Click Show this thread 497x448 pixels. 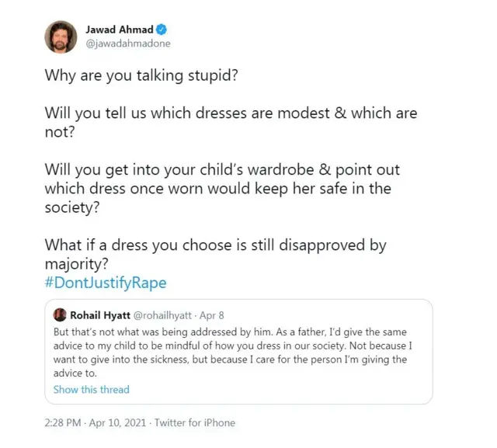(91, 389)
